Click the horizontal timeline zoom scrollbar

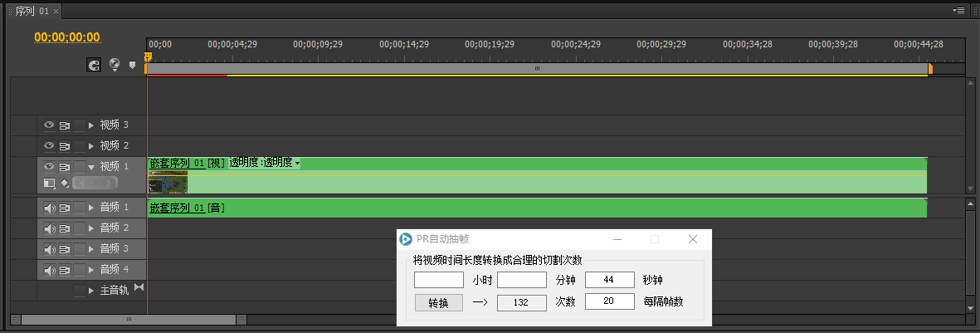(129, 319)
